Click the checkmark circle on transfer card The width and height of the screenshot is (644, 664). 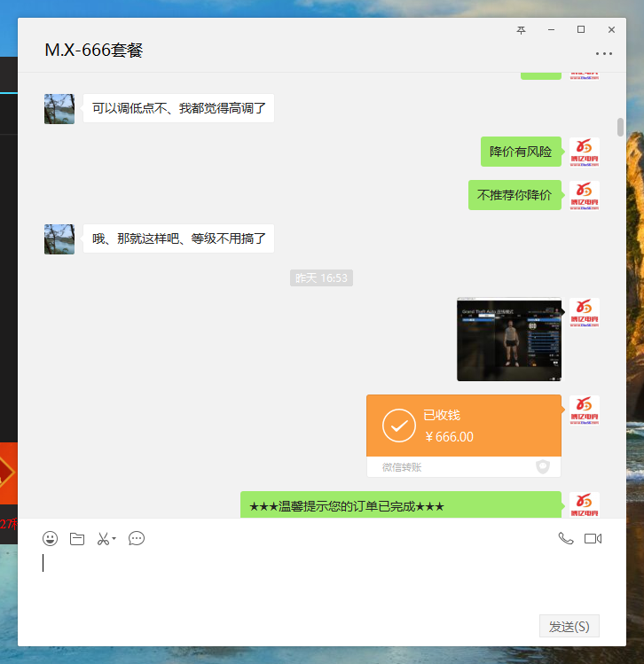[398, 426]
